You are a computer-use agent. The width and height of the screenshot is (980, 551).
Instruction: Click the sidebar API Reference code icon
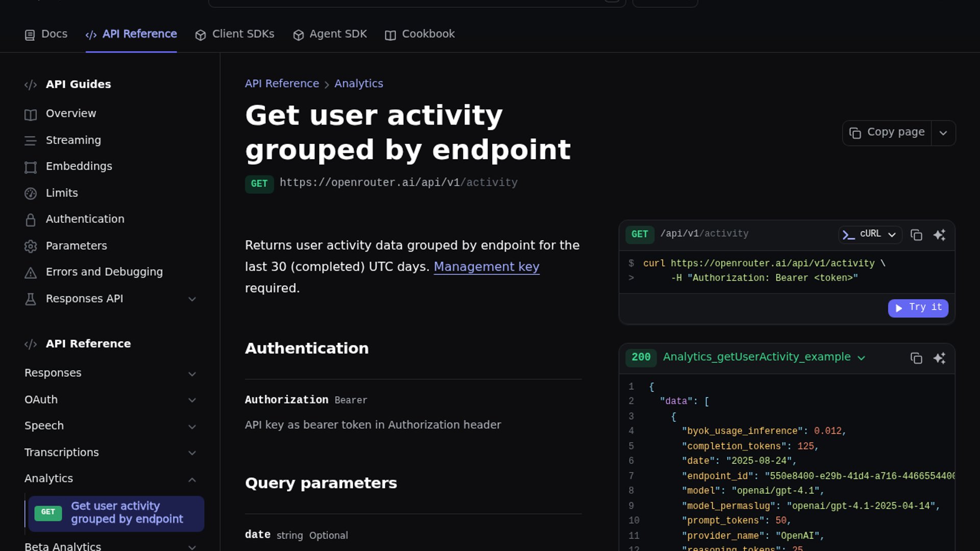pyautogui.click(x=31, y=344)
